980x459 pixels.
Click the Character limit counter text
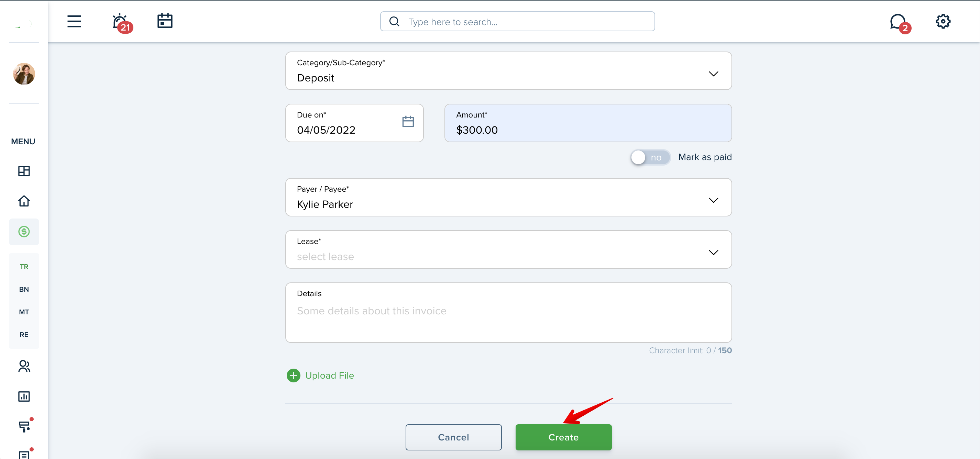[x=690, y=350]
